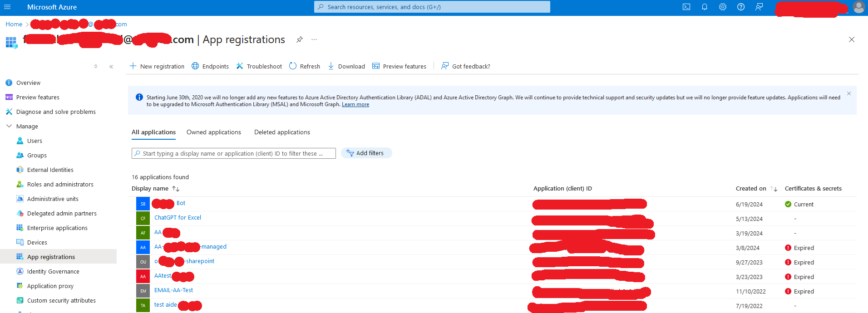868x313 pixels.
Task: Click the TA app icon tile
Action: point(143,305)
